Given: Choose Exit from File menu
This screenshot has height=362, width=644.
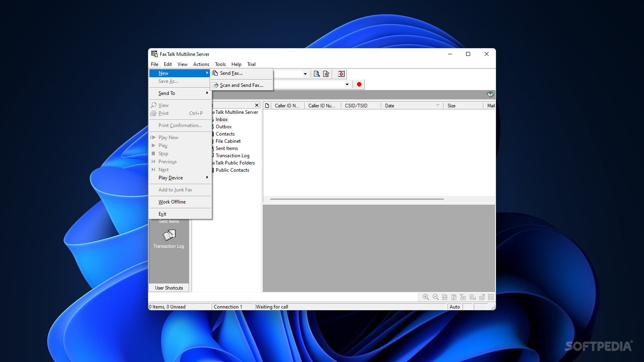Looking at the screenshot, I should tap(180, 214).
